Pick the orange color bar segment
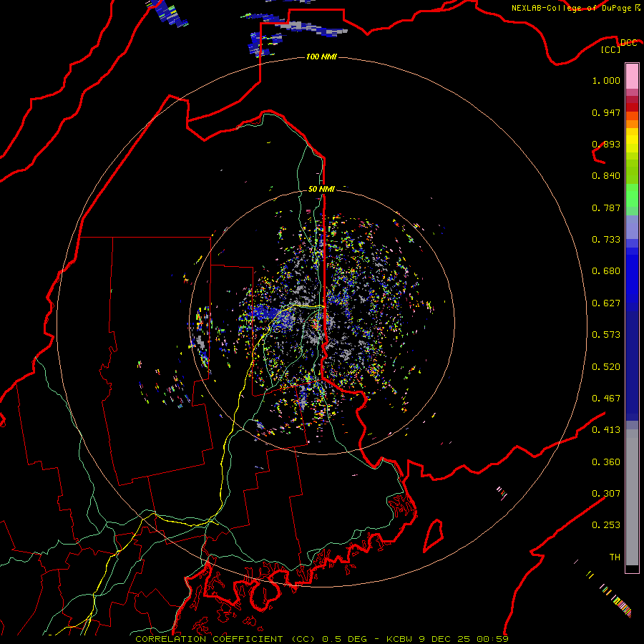 click(632, 124)
